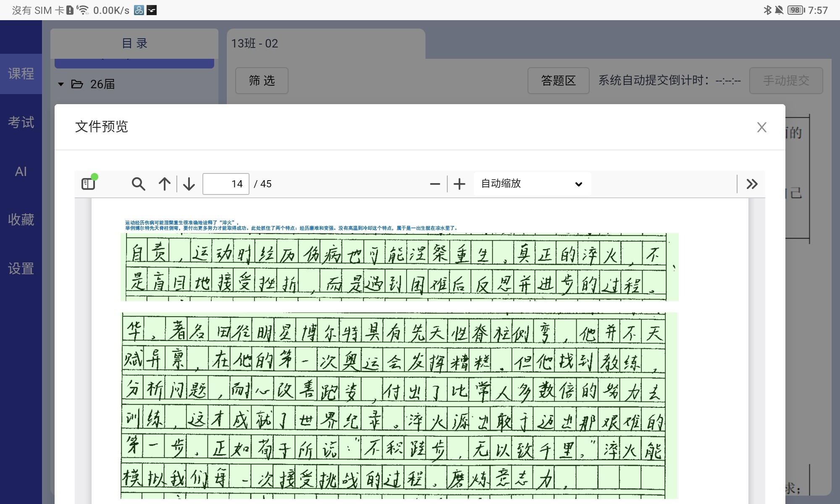This screenshot has height=504, width=840.
Task: Open the 设置 sidebar section
Action: click(x=21, y=268)
